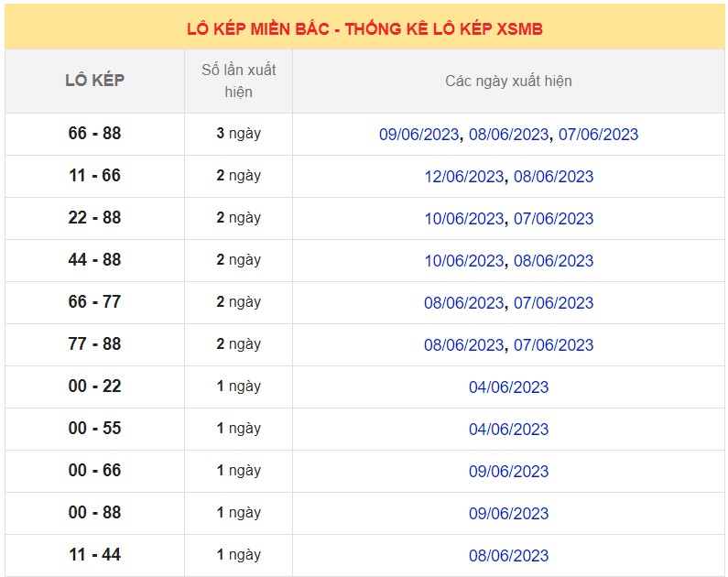
Task: Click 08/06/2023 in the 66 - 77 row
Action: (x=464, y=303)
